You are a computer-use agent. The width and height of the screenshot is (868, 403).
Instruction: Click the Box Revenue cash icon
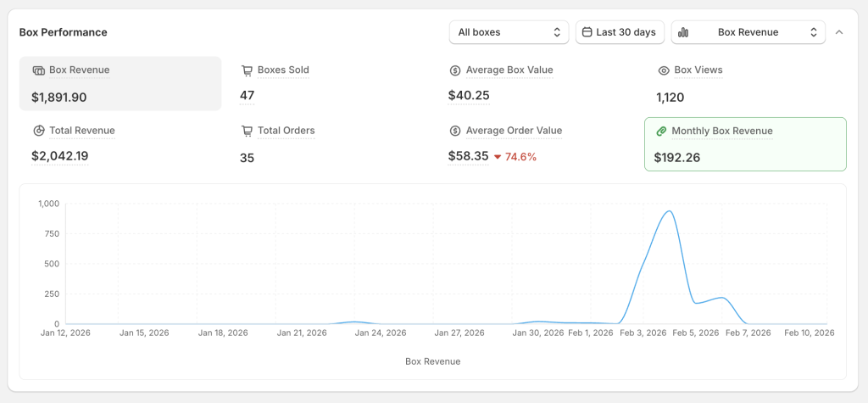pyautogui.click(x=38, y=70)
